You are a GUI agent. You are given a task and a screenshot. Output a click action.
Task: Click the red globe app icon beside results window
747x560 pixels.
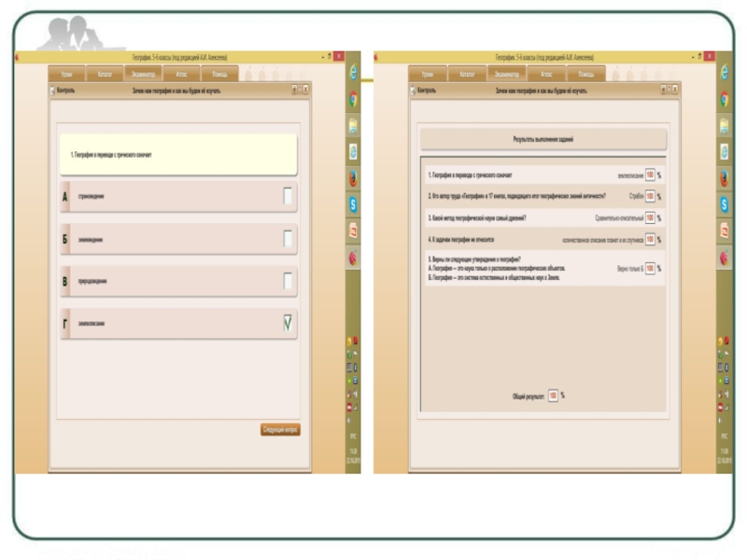pos(725,259)
